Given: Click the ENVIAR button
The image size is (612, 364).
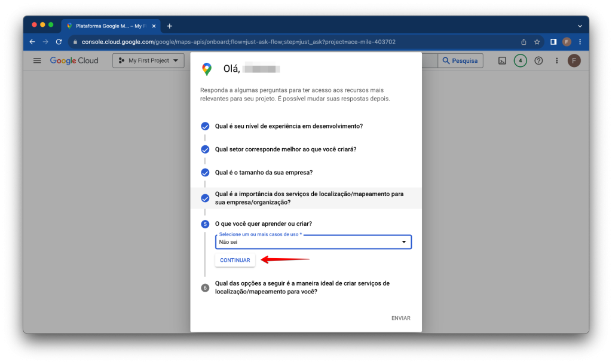Looking at the screenshot, I should (401, 318).
